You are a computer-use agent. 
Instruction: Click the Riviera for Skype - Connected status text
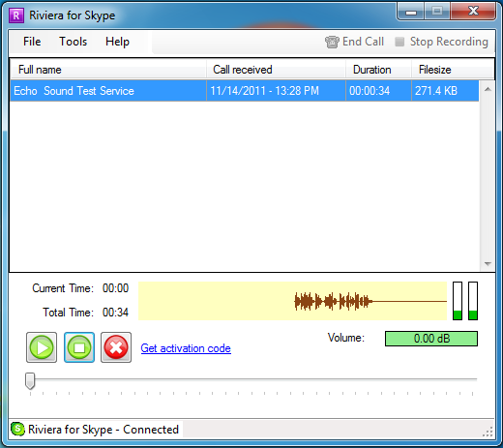tap(104, 430)
